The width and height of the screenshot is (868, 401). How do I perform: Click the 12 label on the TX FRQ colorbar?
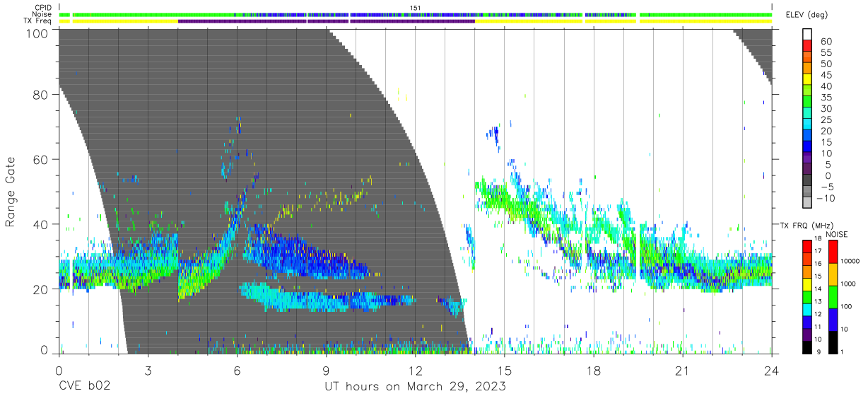(x=817, y=315)
